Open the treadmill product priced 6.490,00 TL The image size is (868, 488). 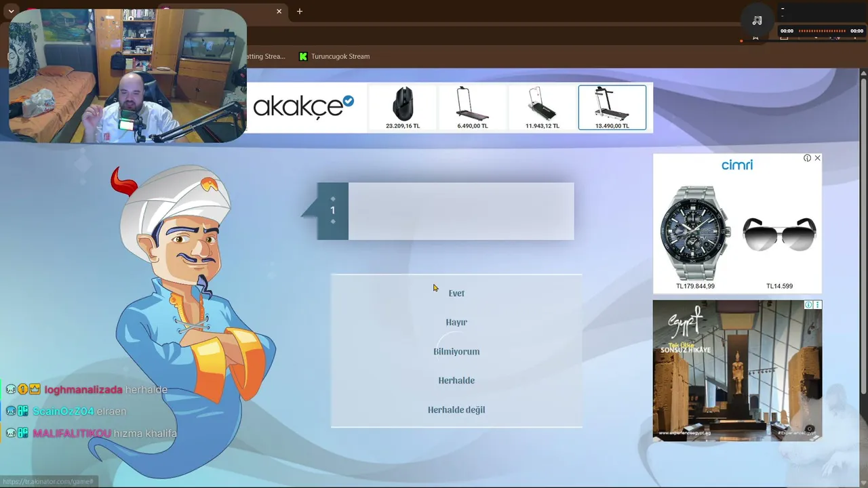click(x=473, y=107)
